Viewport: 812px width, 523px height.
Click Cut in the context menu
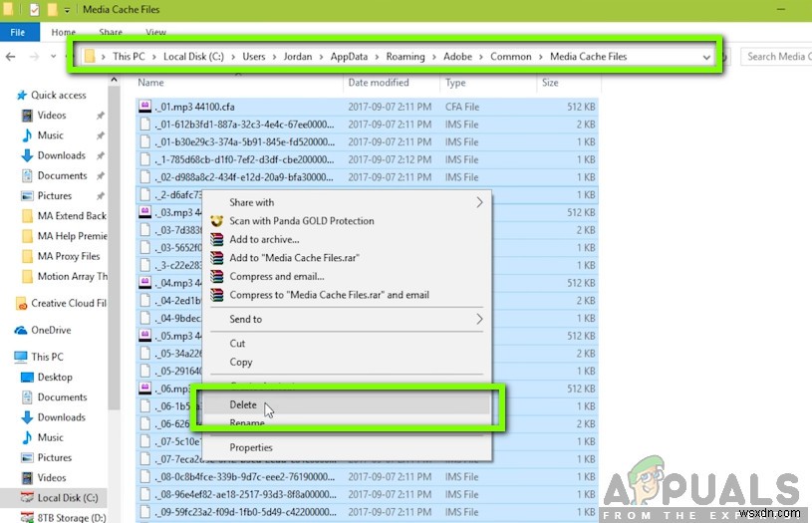[347, 344]
